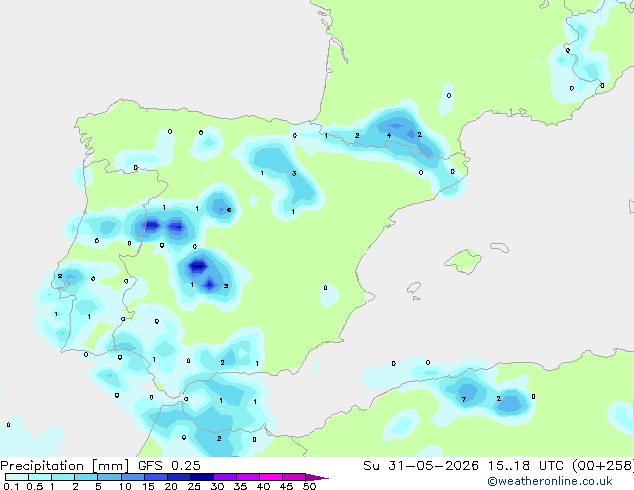Click the 25–30 mm navy legend swatch
634x490 pixels.
pos(201,477)
